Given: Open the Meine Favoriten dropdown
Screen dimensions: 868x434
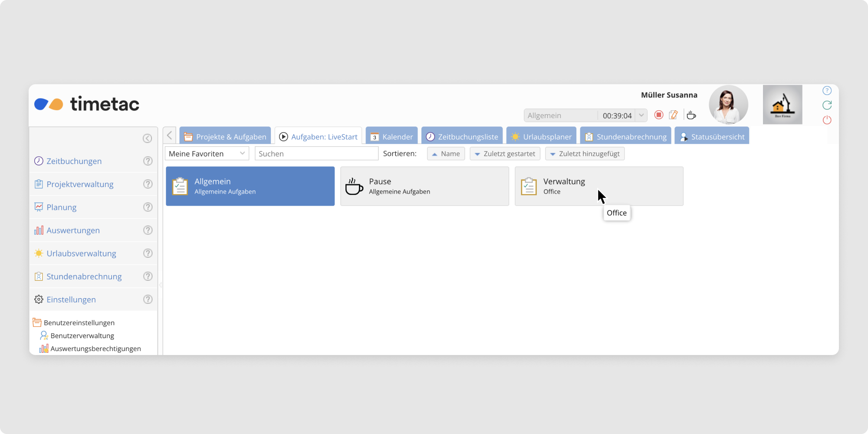Looking at the screenshot, I should (x=207, y=154).
